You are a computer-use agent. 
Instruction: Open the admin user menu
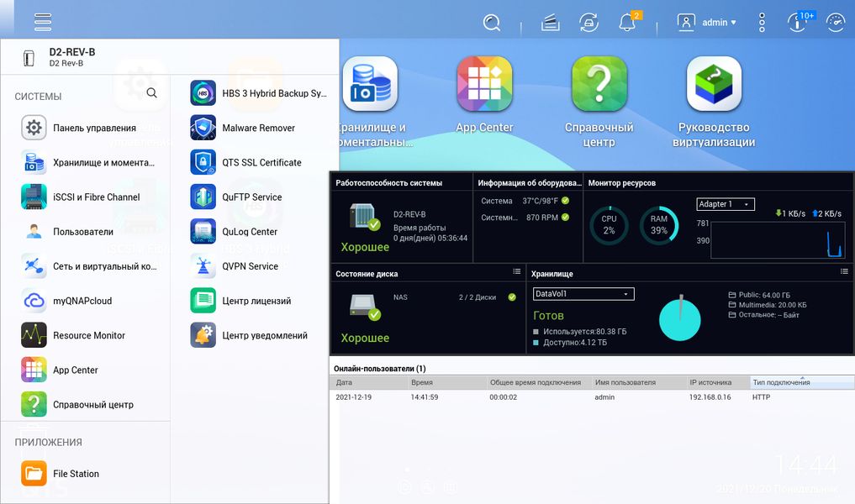[x=707, y=23]
